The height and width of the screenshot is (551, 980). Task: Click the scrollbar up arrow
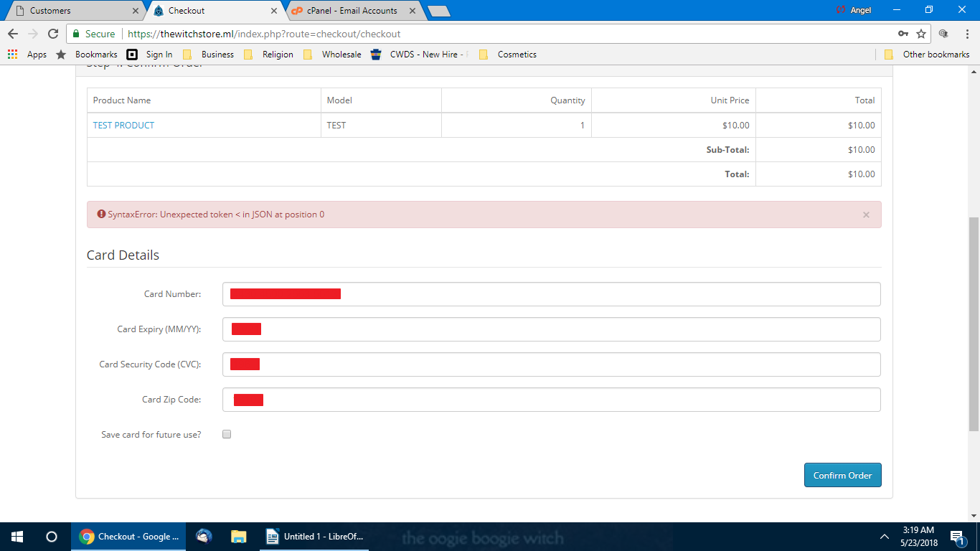[x=974, y=72]
